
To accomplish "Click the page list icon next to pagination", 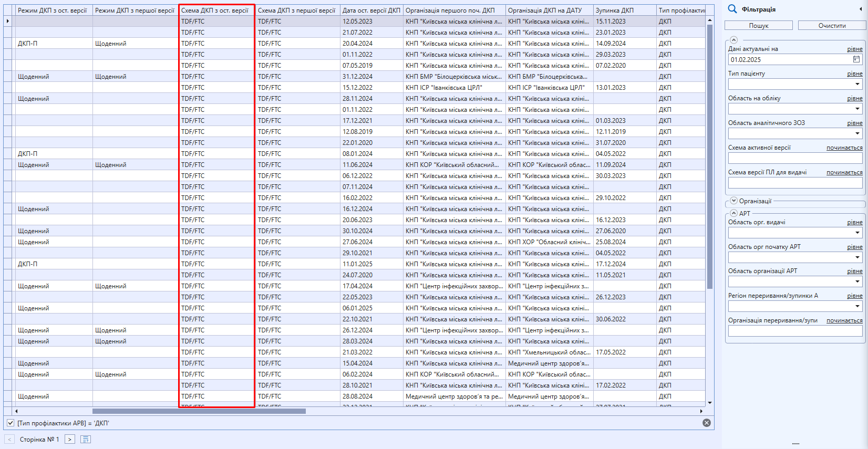I will [x=86, y=439].
